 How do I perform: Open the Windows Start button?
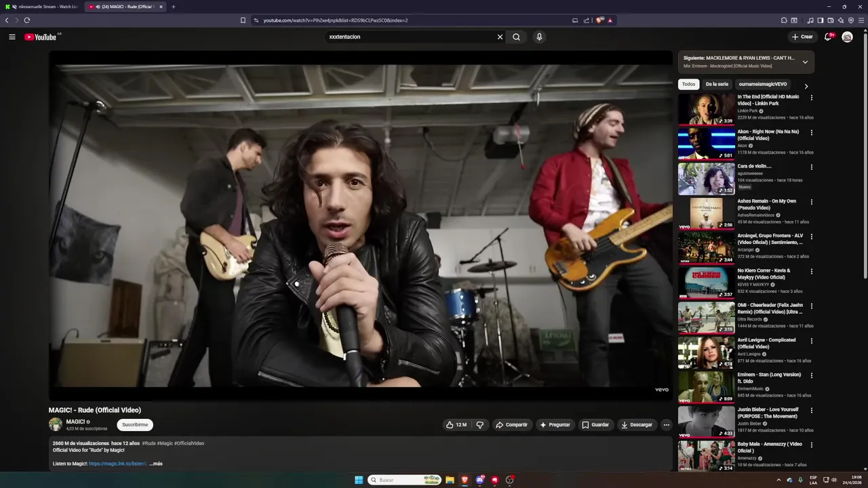tap(359, 480)
